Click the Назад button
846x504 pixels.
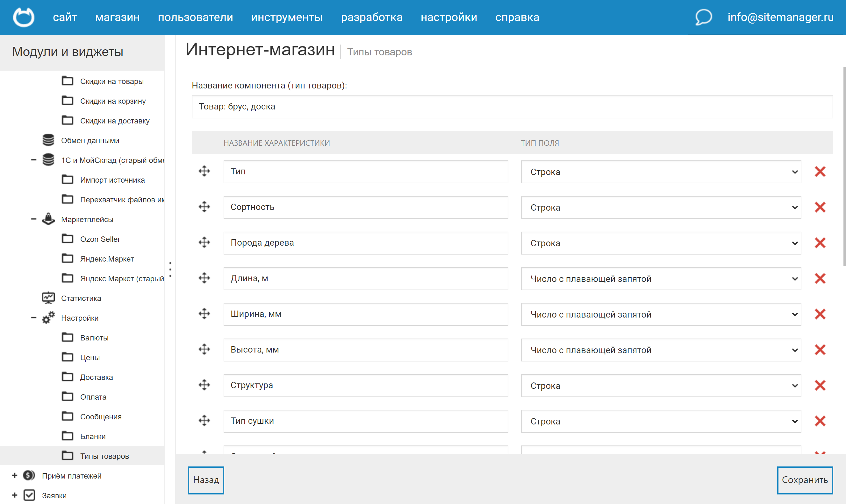[206, 480]
